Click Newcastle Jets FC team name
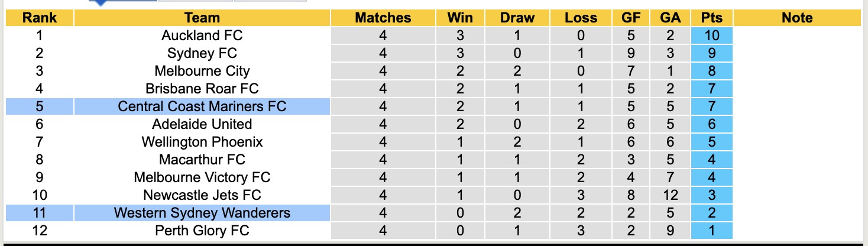868x246 pixels. click(x=202, y=195)
